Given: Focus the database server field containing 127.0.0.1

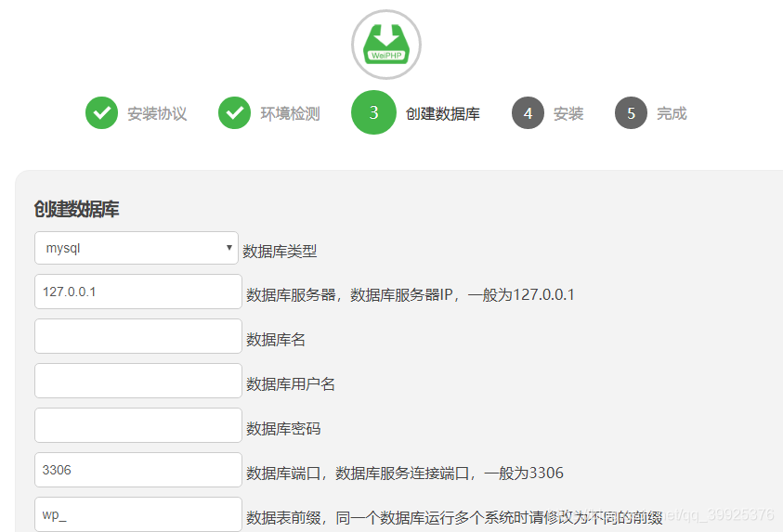Looking at the screenshot, I should (138, 292).
